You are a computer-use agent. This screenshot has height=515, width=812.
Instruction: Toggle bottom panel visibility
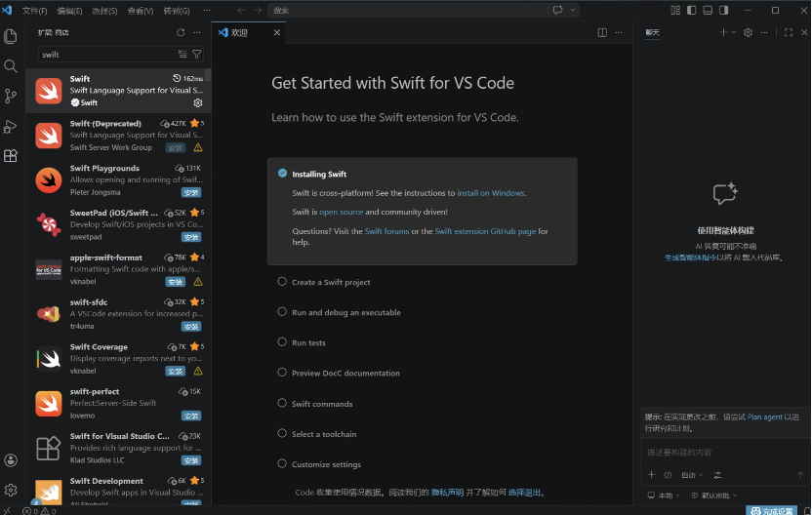(708, 11)
